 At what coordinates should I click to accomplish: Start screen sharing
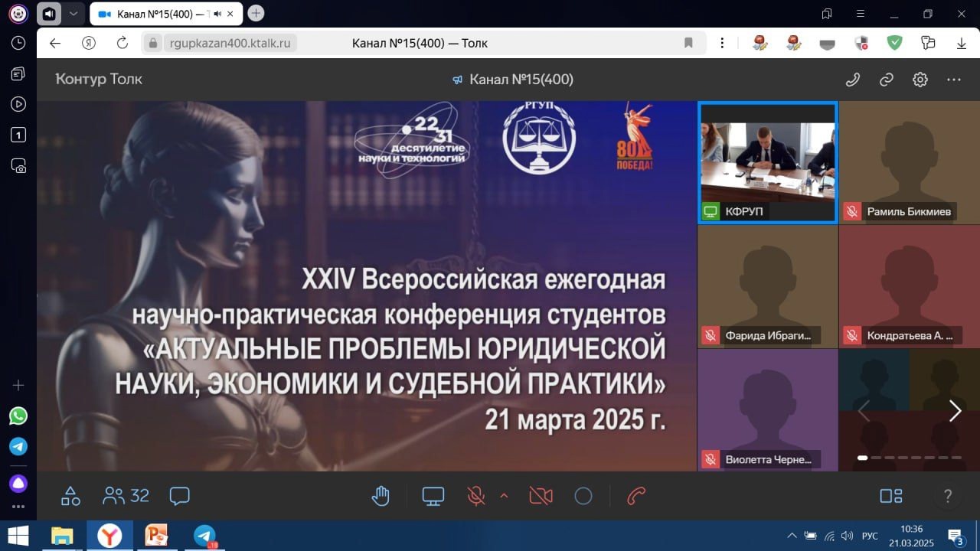[433, 495]
